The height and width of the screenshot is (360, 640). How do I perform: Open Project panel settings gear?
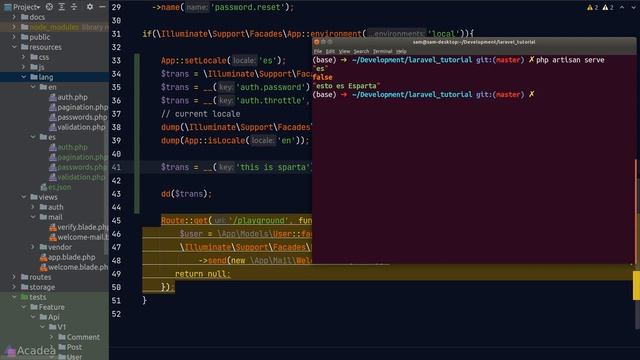click(90, 7)
